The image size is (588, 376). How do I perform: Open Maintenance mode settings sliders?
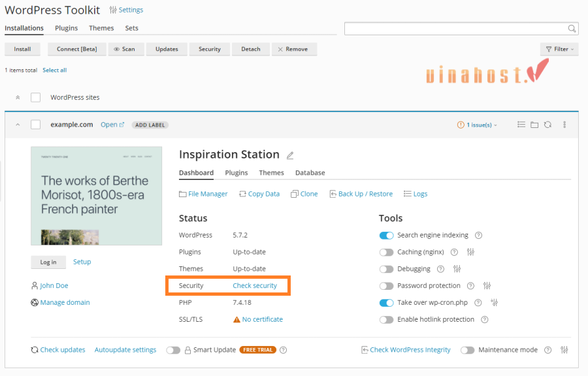point(564,350)
